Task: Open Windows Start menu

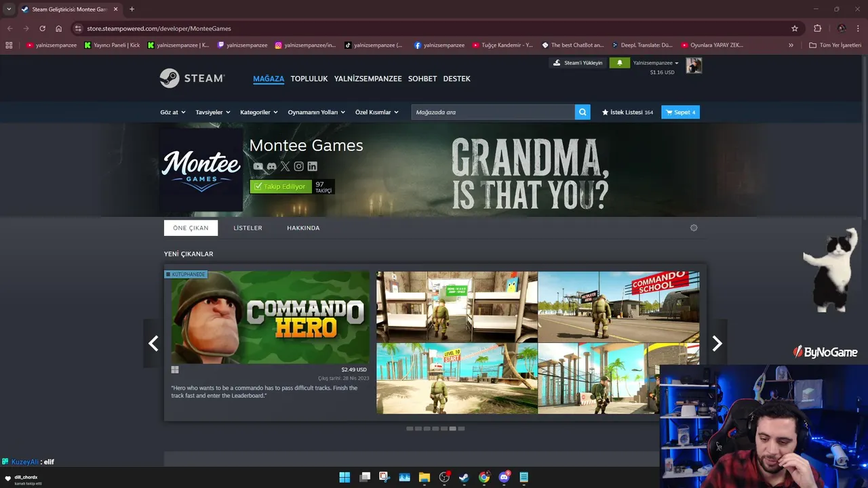Action: [344, 477]
